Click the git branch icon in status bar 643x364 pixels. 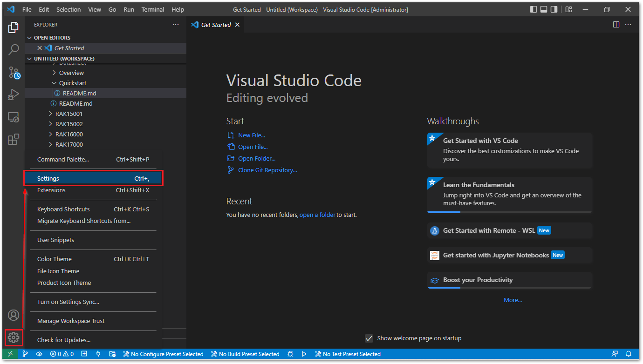[25, 354]
